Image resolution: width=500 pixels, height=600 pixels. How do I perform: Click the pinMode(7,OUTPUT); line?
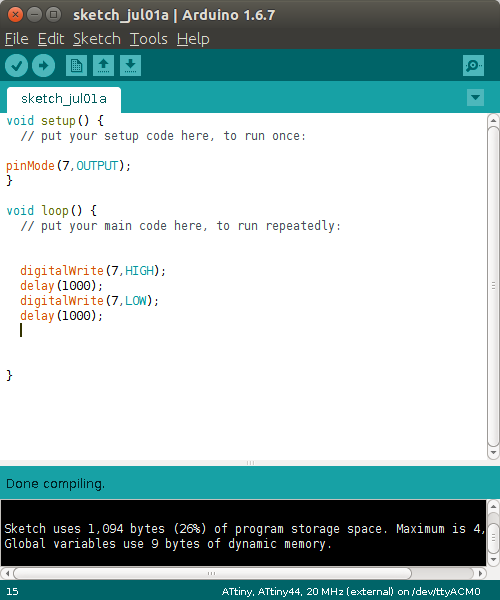[68, 166]
